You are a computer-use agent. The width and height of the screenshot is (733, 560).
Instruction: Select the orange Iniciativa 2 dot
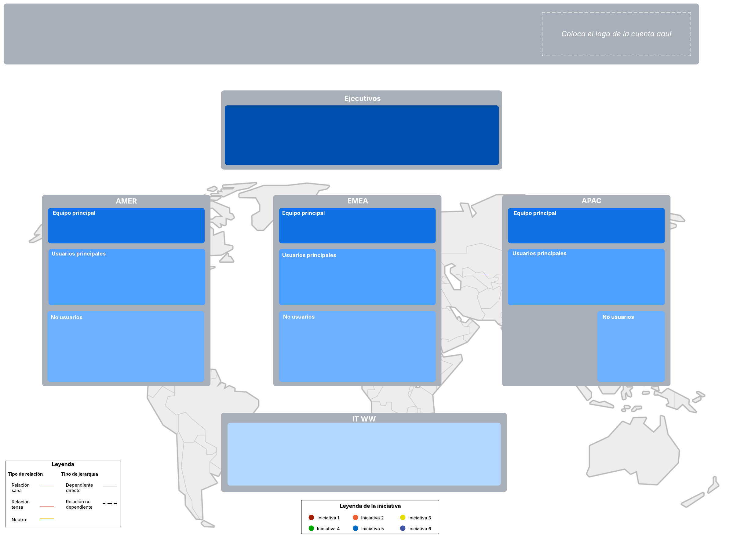pos(356,517)
